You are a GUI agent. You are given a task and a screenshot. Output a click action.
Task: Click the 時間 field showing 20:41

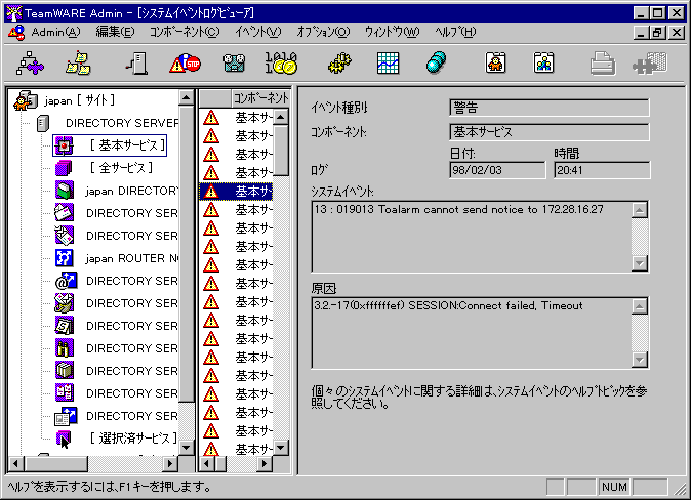coord(602,170)
